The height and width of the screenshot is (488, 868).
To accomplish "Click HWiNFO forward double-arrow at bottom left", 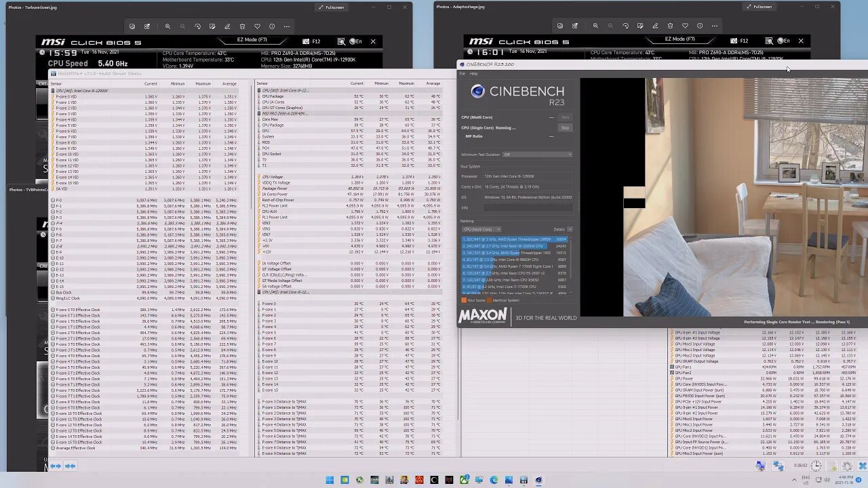I will coord(70,466).
